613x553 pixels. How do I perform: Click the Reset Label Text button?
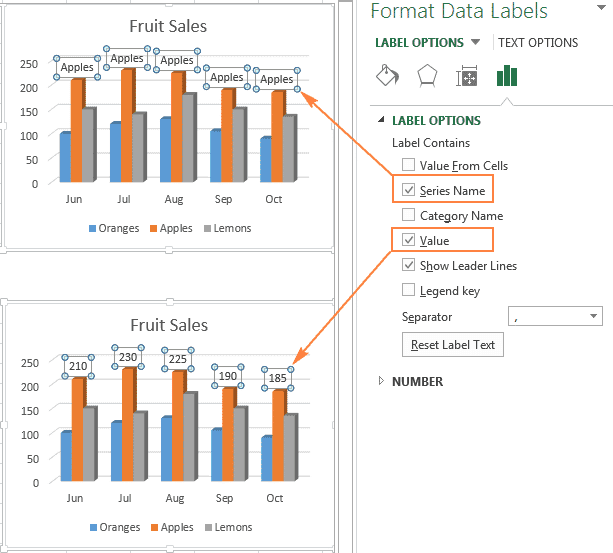point(453,345)
